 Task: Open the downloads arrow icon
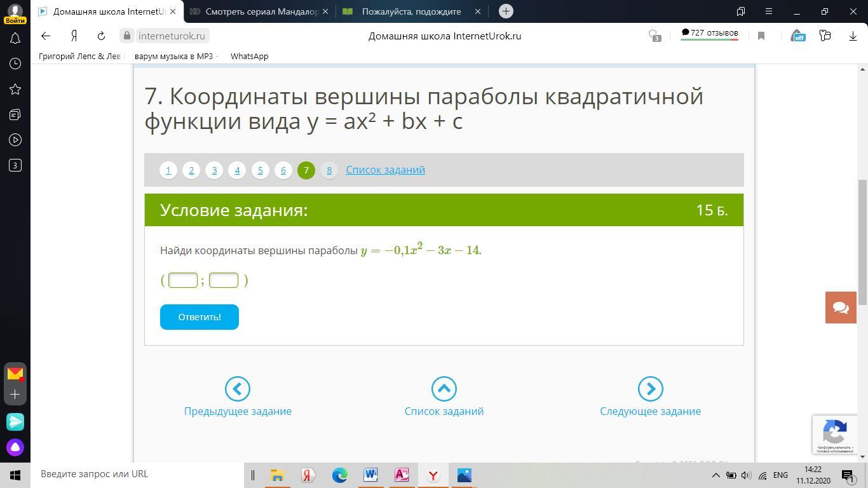click(x=853, y=36)
